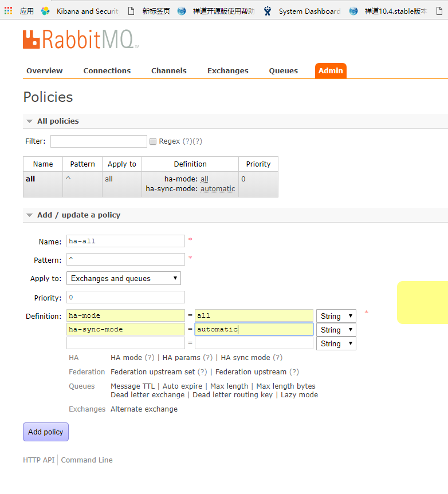Open the HA mode (?) help
The height and width of the screenshot is (494, 448).
tap(150, 358)
